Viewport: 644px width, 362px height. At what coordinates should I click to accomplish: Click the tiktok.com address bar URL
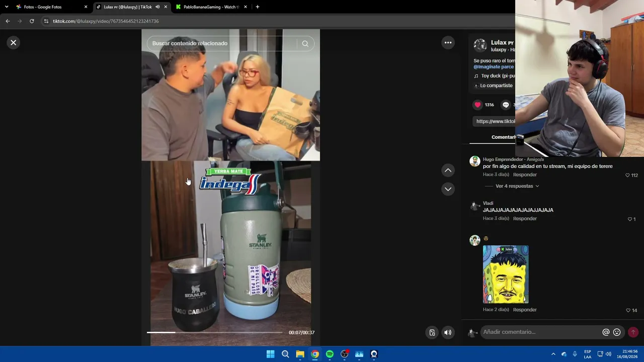106,21
